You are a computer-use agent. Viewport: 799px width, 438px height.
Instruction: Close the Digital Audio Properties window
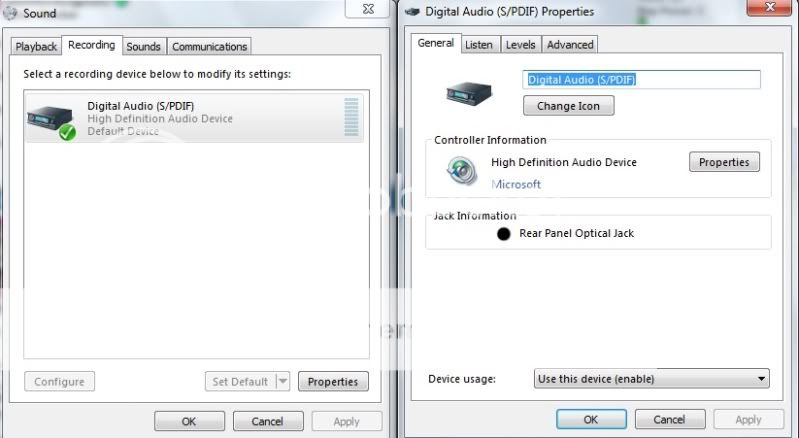[775, 9]
